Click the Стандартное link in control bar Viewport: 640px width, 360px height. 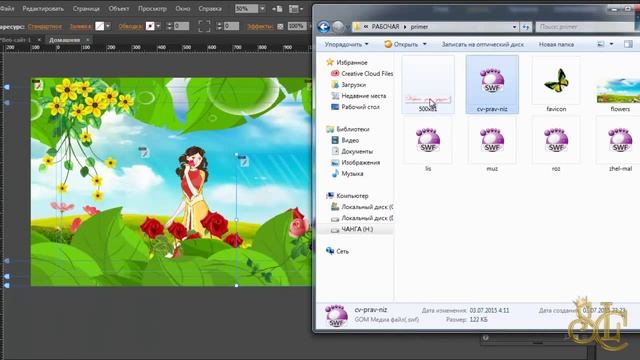pyautogui.click(x=45, y=27)
